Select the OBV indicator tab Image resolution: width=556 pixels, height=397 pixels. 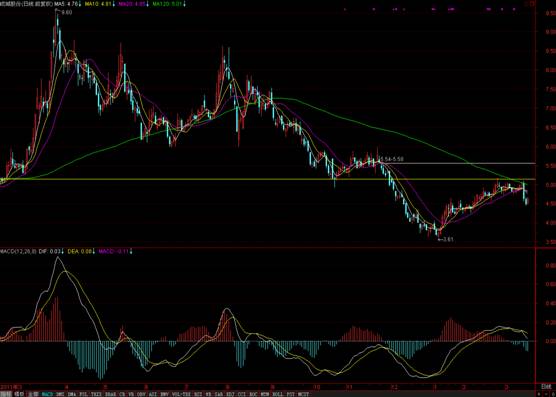[x=141, y=394]
